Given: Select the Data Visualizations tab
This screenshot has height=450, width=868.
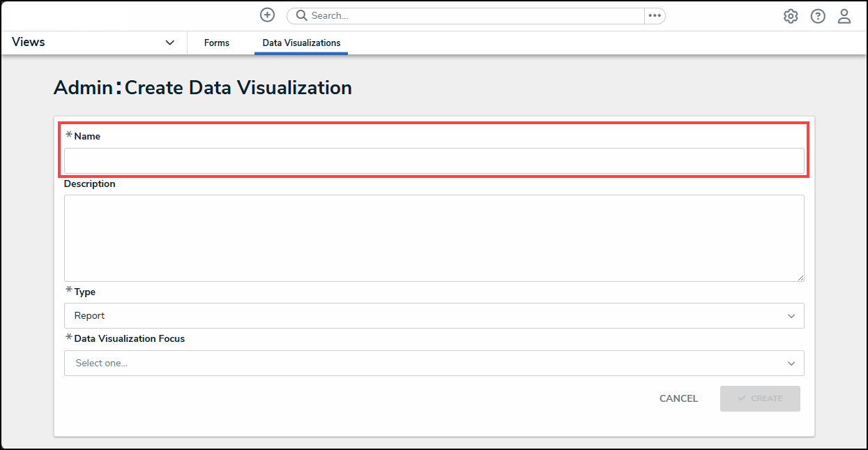Looking at the screenshot, I should (x=301, y=43).
